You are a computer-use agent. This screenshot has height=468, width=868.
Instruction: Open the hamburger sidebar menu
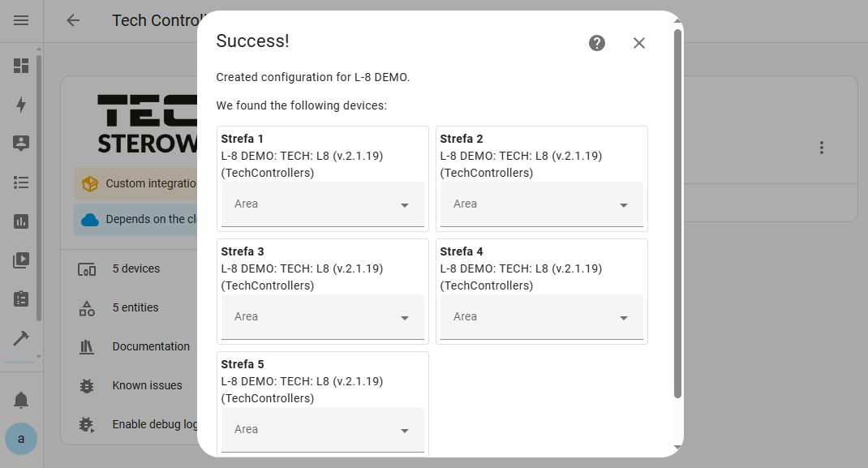pos(21,20)
